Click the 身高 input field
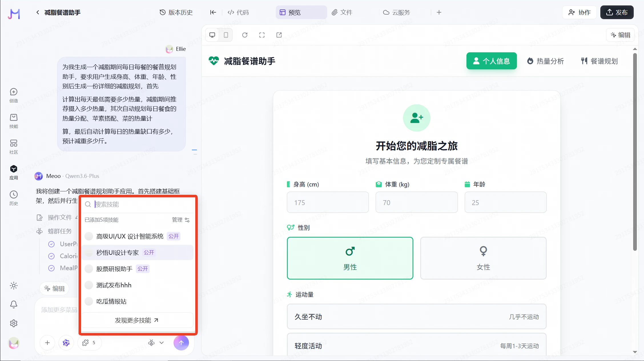The height and width of the screenshot is (361, 644). click(327, 202)
